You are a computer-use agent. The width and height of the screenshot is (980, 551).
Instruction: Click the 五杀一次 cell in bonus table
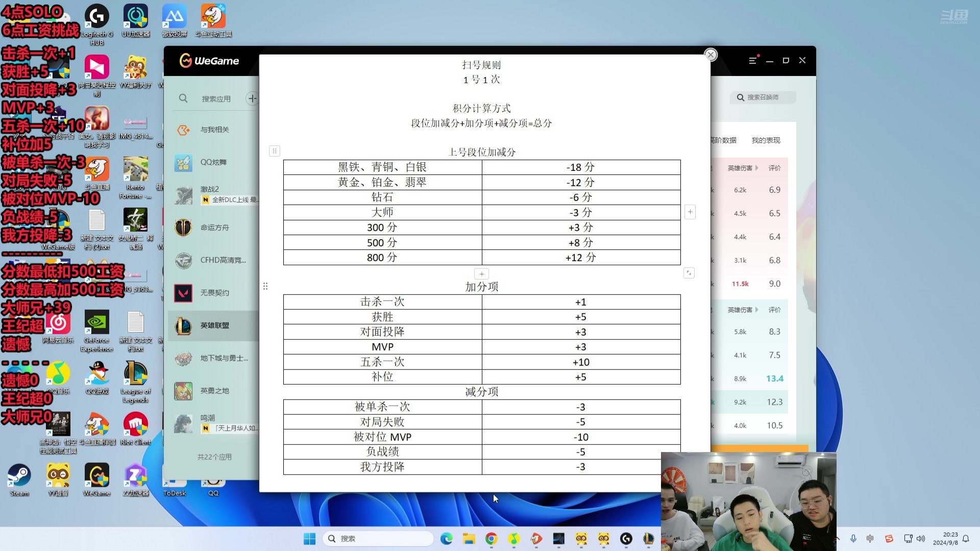tap(382, 362)
